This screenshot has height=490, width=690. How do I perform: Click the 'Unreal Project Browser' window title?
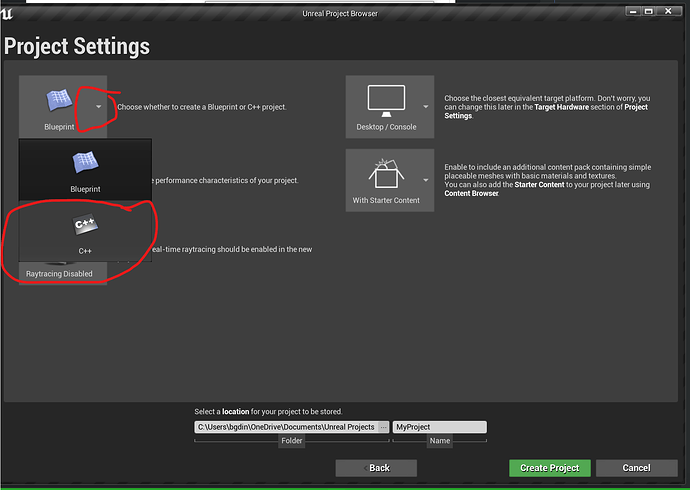click(340, 14)
